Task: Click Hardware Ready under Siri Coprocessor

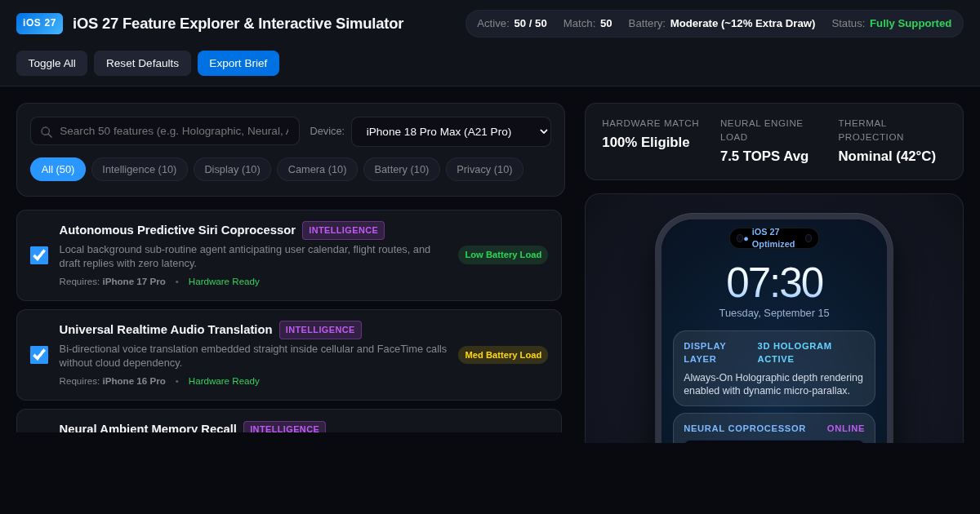Action: [x=224, y=281]
